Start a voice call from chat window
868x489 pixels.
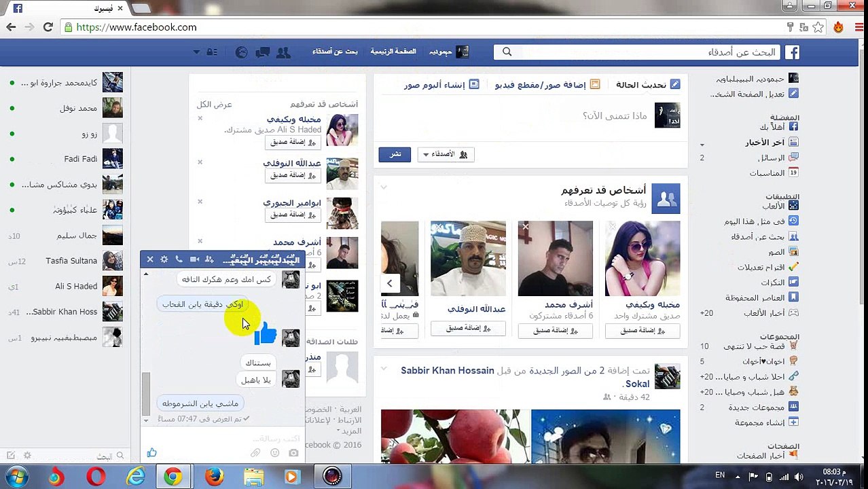pos(179,259)
